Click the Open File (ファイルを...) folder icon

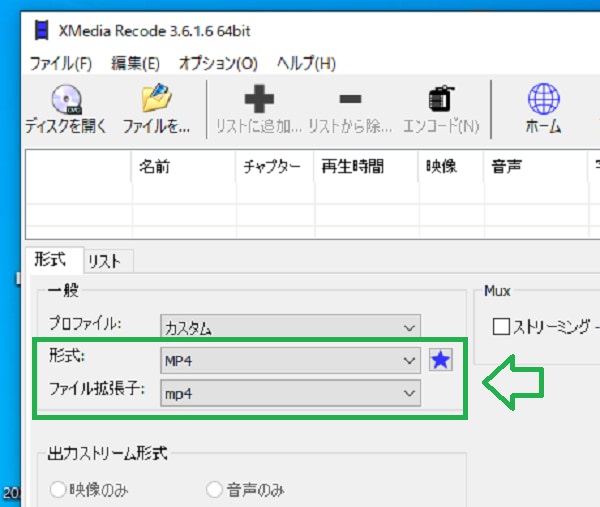157,98
